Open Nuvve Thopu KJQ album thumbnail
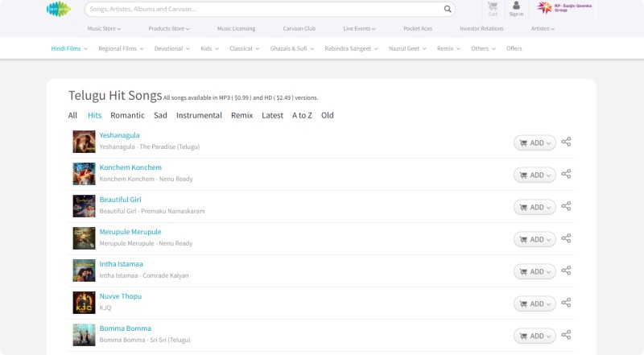Viewport: 644px width, 355px height. 84,303
